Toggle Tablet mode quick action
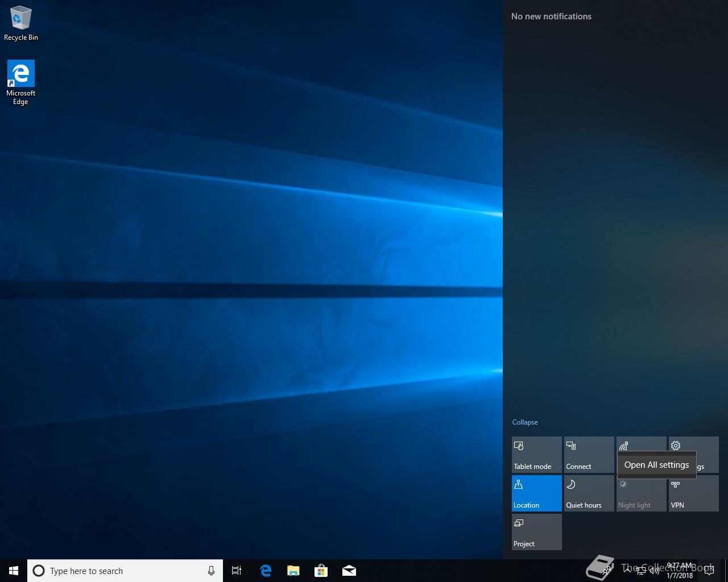The height and width of the screenshot is (582, 728). pyautogui.click(x=537, y=455)
